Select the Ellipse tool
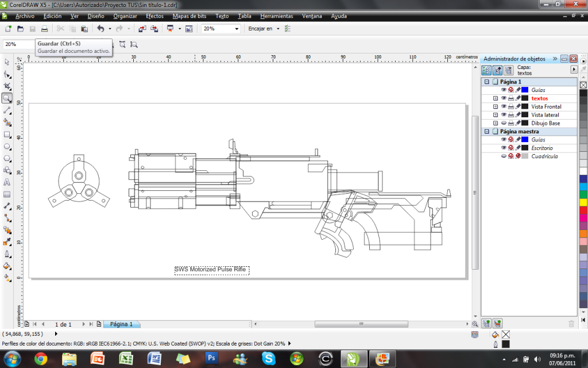 click(7, 147)
